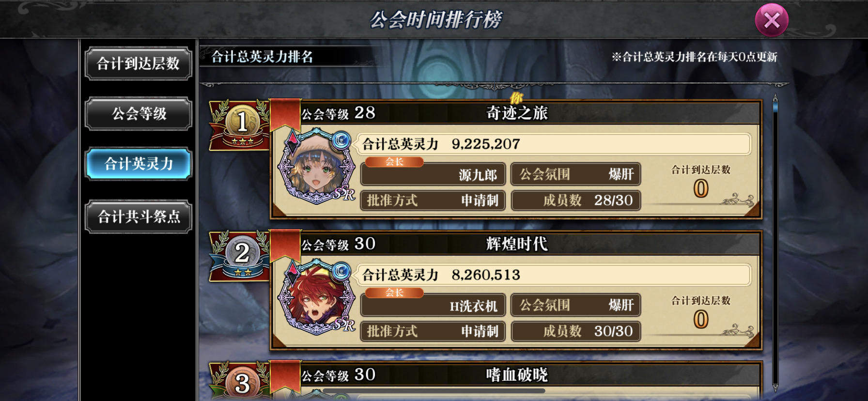Tap the red ribbon on 奇迹之旅 entry
Viewport: 868px width, 401px height.
pyautogui.click(x=285, y=115)
